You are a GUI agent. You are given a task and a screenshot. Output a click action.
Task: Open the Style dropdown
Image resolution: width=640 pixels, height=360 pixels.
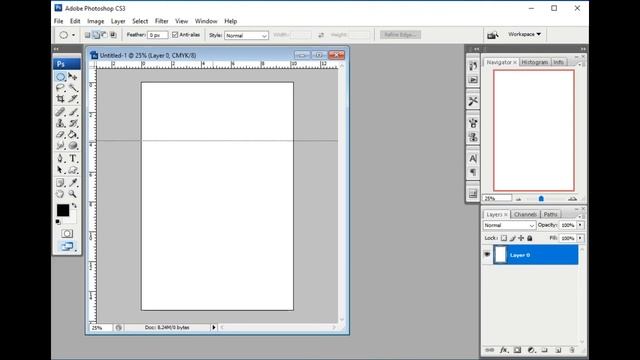[x=246, y=36]
